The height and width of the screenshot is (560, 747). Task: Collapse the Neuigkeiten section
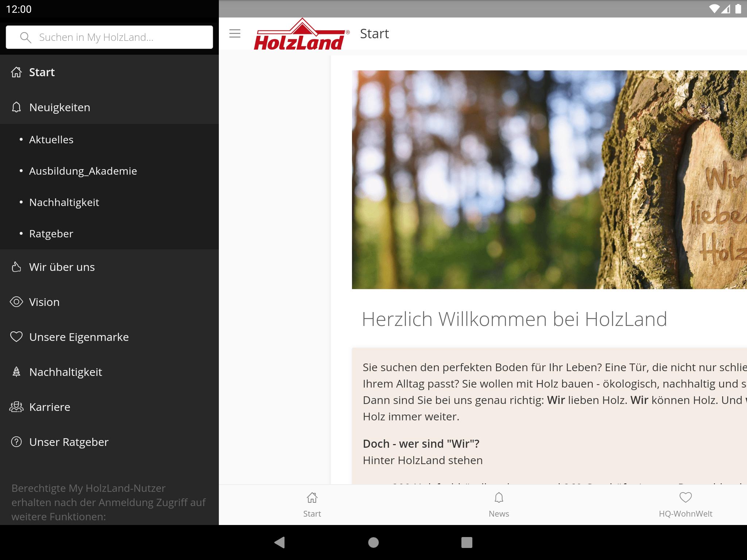coord(109,107)
